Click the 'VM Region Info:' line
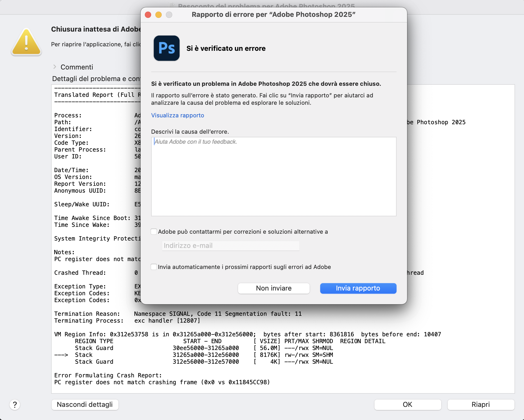Screen dimensions: 524x420 [x=248, y=334]
